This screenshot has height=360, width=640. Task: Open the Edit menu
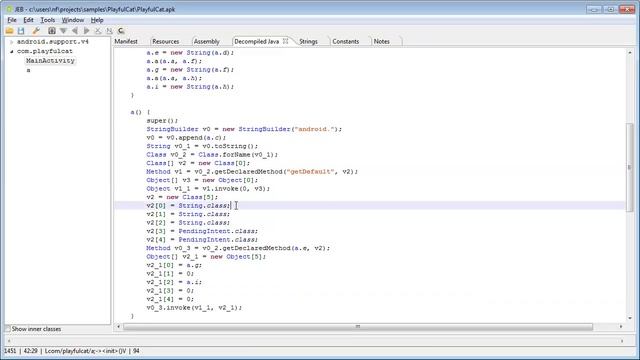(x=28, y=20)
